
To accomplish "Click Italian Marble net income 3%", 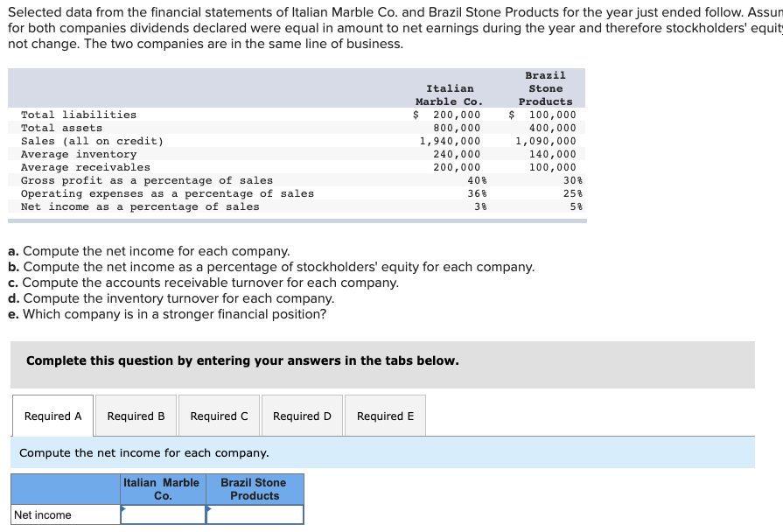I will coord(480,206).
